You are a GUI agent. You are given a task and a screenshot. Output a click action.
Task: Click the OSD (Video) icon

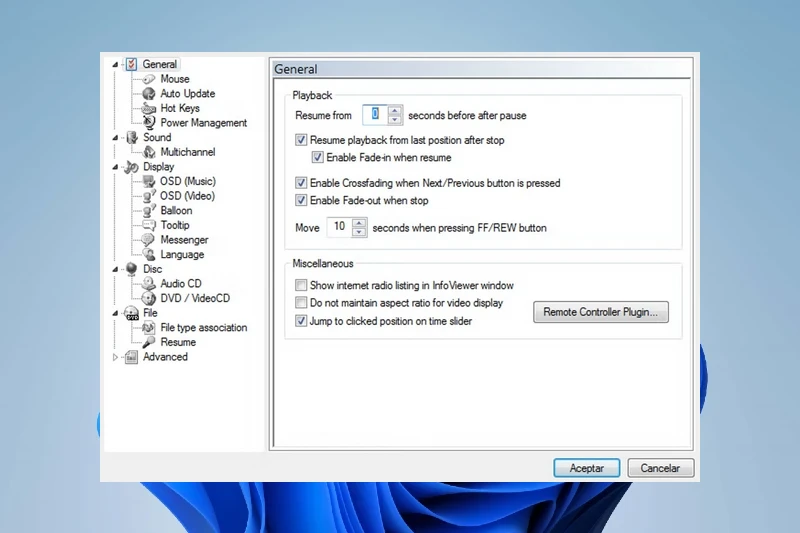pyautogui.click(x=149, y=196)
